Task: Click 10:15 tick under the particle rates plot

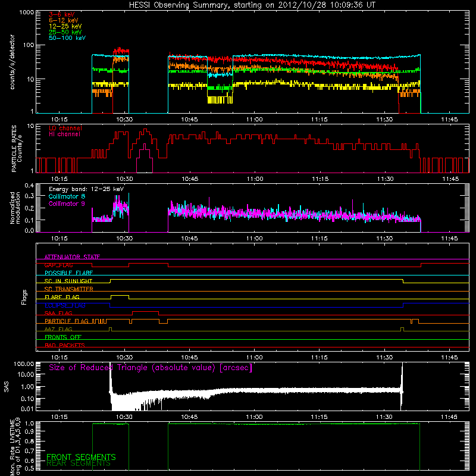Action: click(x=59, y=179)
